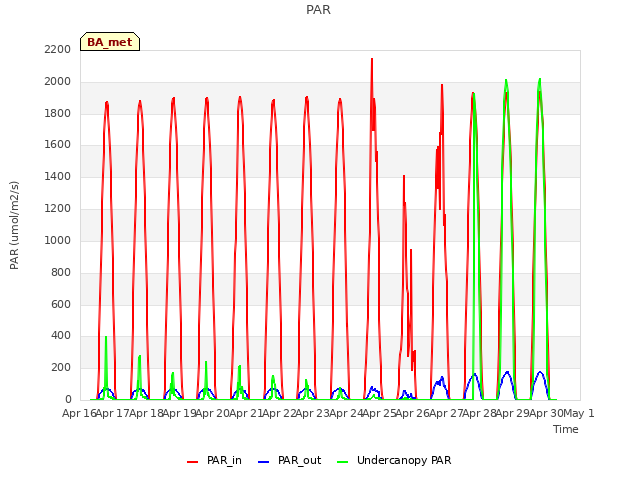Click the Apr 30 x-axis tick label

[546, 413]
